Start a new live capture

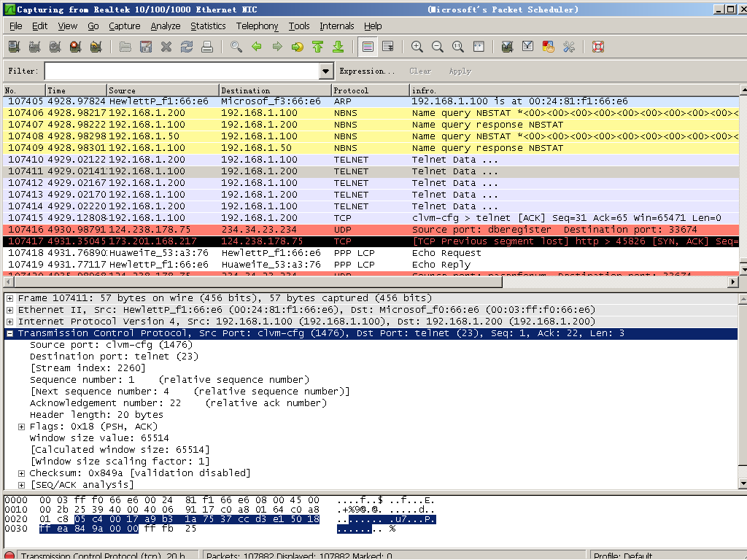click(55, 47)
